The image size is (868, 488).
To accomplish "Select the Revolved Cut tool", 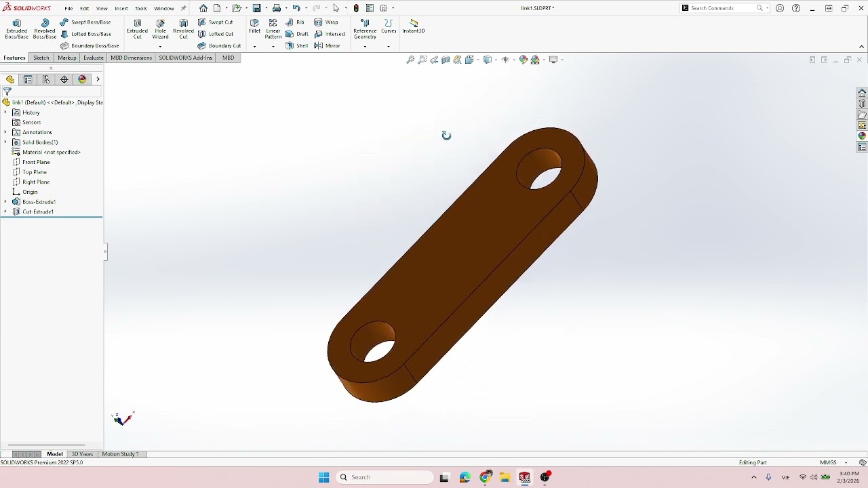I will tap(183, 28).
